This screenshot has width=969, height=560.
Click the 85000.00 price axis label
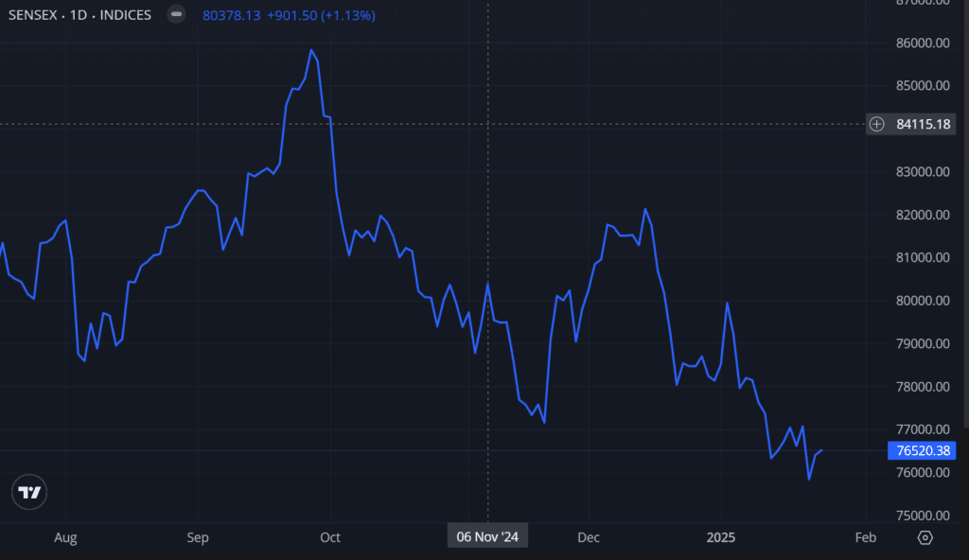tap(923, 85)
